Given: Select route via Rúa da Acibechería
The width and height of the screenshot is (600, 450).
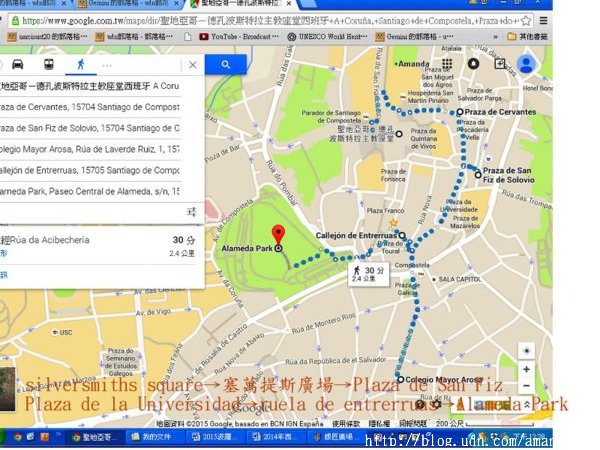Looking at the screenshot, I should pyautogui.click(x=99, y=246).
